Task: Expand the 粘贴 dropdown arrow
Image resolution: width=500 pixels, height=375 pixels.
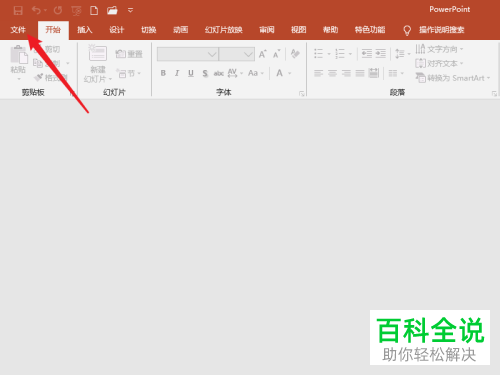Action: (x=19, y=79)
